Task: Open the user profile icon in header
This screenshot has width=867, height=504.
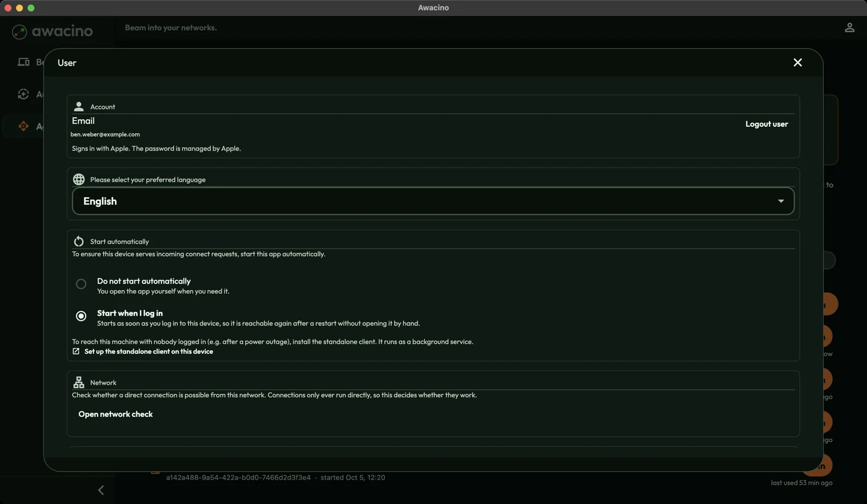Action: pyautogui.click(x=850, y=28)
